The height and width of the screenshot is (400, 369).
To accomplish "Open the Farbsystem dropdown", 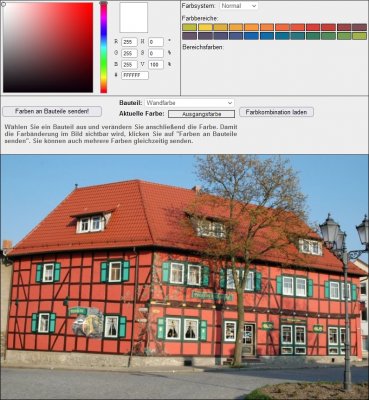I will point(239,6).
